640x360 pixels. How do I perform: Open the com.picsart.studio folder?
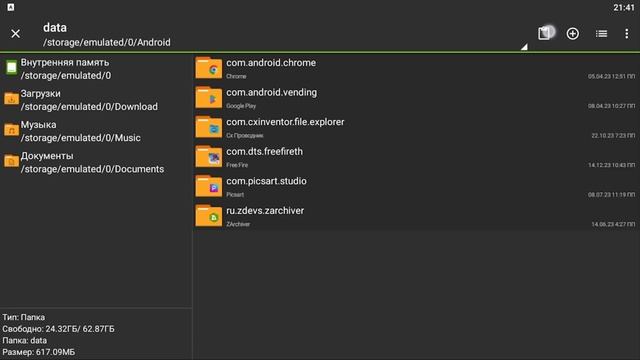tap(416, 187)
